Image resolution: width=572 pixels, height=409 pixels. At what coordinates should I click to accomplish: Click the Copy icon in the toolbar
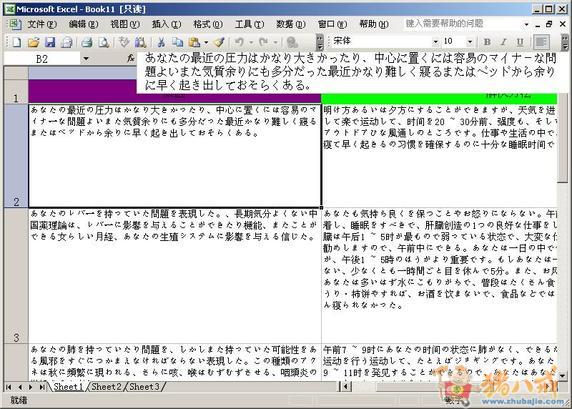coord(177,42)
